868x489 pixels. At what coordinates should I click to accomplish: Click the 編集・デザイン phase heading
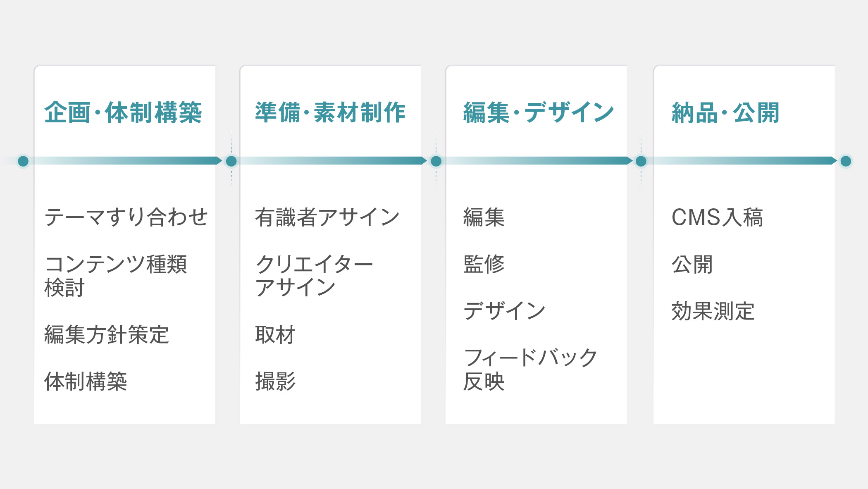pos(538,113)
